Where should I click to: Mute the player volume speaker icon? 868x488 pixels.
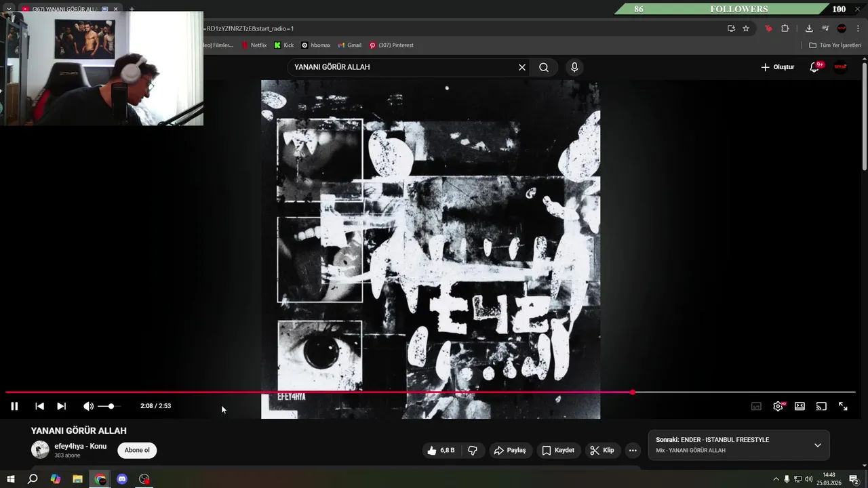tap(88, 406)
